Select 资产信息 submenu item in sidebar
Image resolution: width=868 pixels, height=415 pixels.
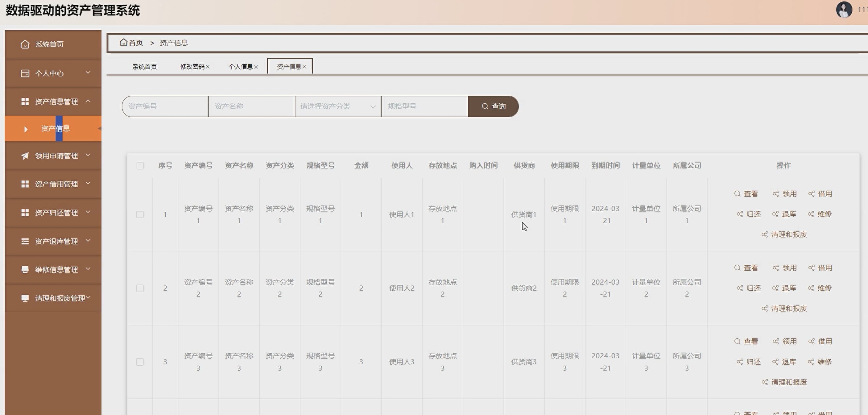click(x=53, y=128)
